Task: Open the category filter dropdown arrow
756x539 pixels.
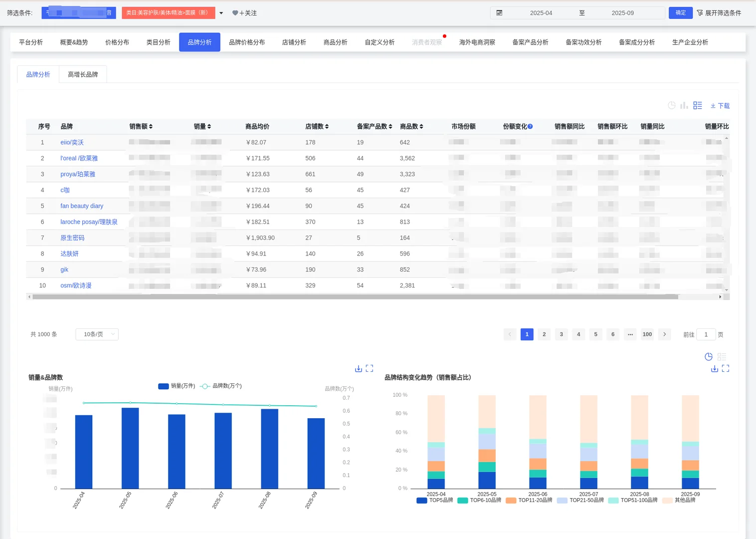Action: click(x=221, y=13)
